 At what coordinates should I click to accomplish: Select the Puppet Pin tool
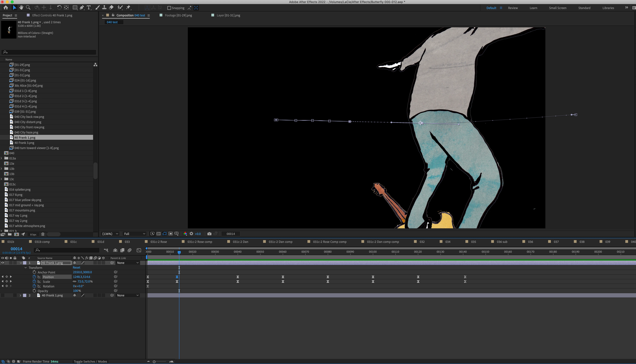[x=128, y=8]
